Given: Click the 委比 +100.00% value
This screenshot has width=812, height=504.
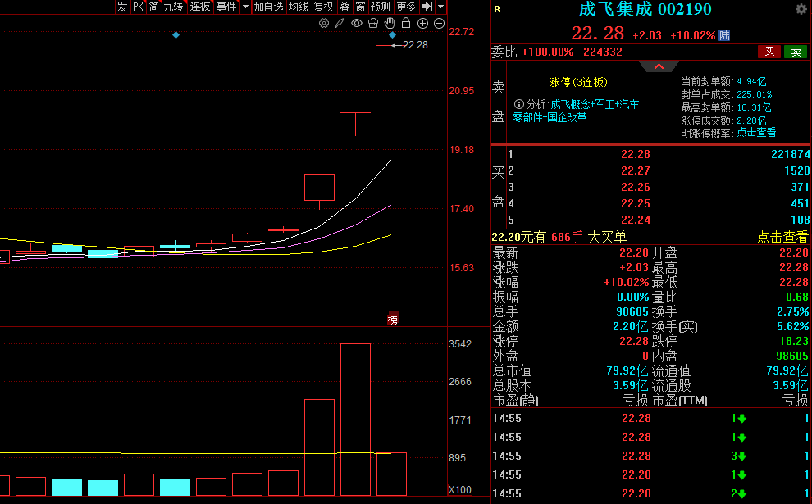Looking at the screenshot, I should [x=547, y=52].
